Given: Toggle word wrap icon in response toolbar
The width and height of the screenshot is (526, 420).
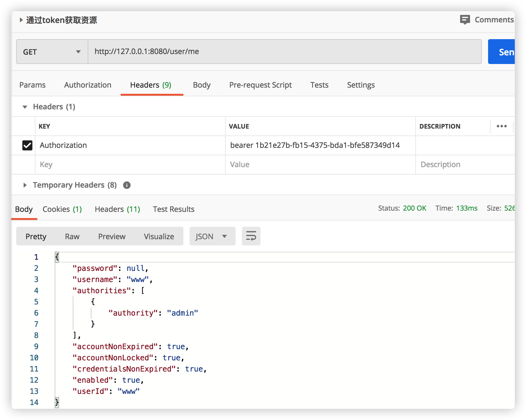Looking at the screenshot, I should (x=251, y=236).
